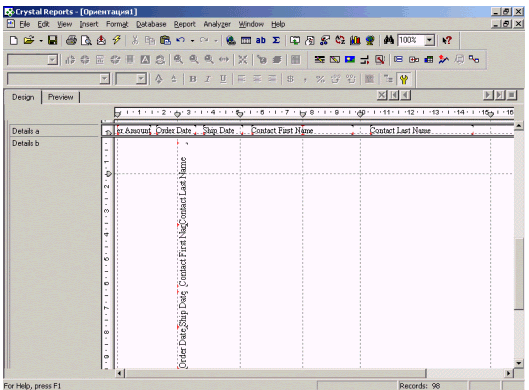Save the report with the floppy disk icon
529x390 pixels.
tap(52, 40)
